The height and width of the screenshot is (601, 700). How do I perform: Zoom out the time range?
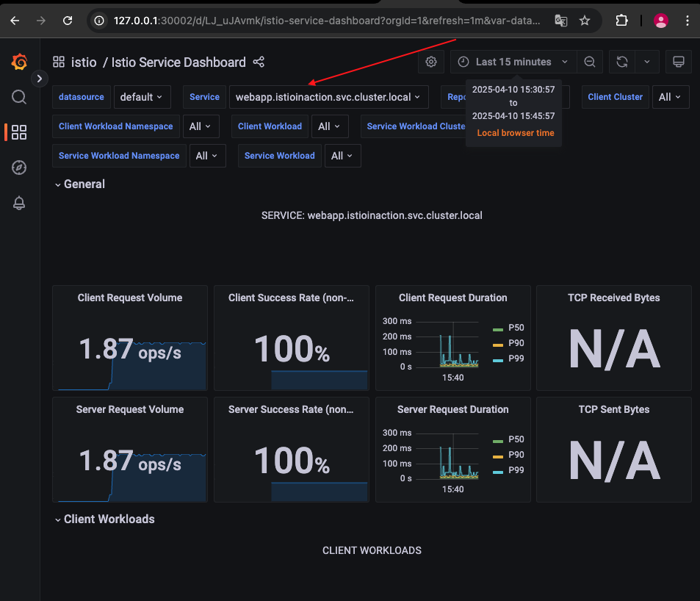click(589, 62)
